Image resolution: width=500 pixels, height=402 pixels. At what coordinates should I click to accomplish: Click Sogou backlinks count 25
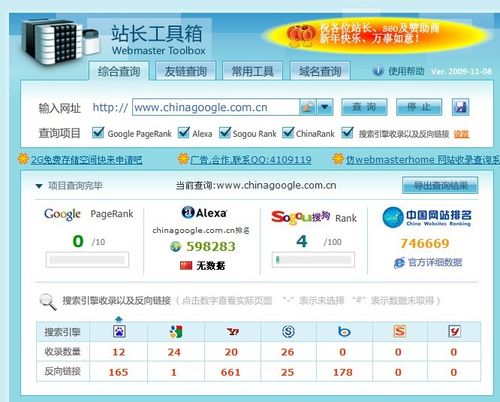[x=287, y=372]
